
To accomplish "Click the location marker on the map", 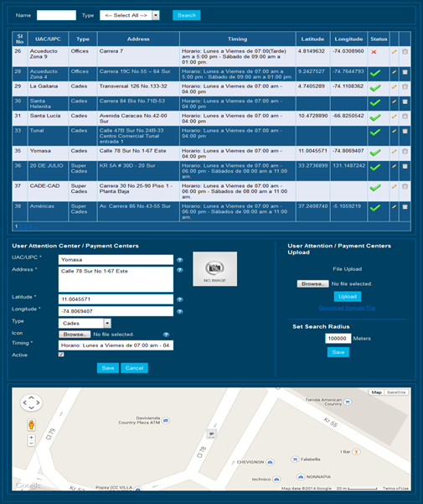I will (211, 434).
